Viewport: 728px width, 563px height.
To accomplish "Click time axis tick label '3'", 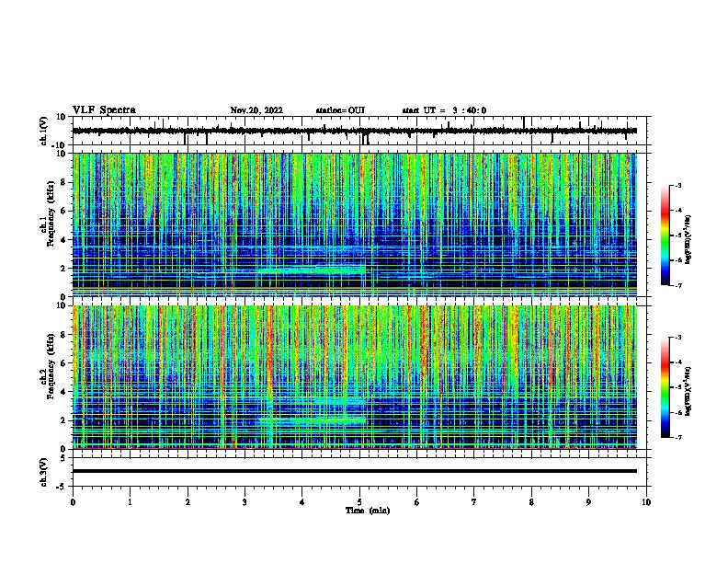I will [x=245, y=502].
